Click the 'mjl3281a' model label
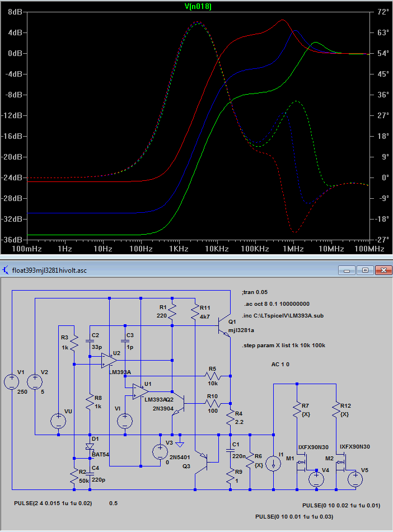This screenshot has height=532, width=393. click(241, 330)
